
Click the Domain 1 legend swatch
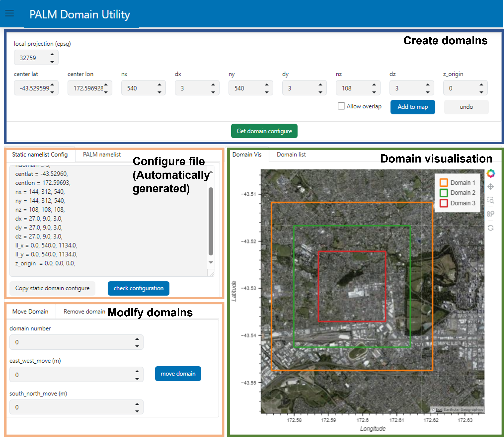tap(443, 183)
